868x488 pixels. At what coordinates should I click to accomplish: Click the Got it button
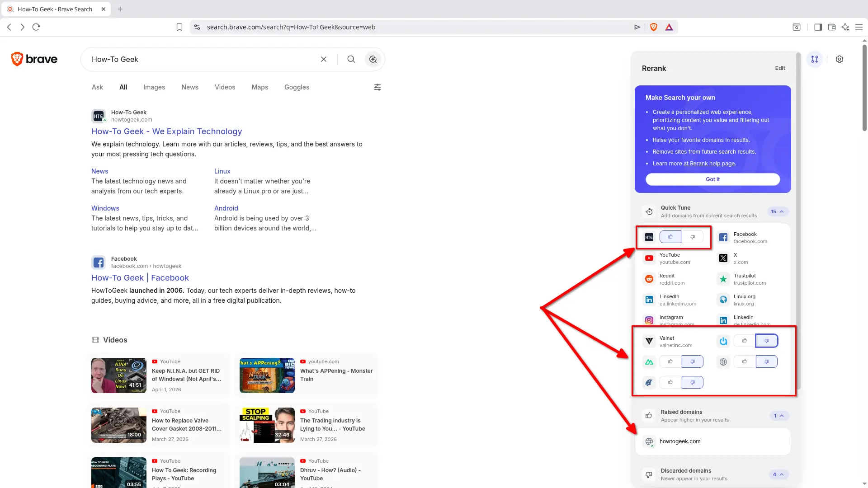(x=712, y=179)
